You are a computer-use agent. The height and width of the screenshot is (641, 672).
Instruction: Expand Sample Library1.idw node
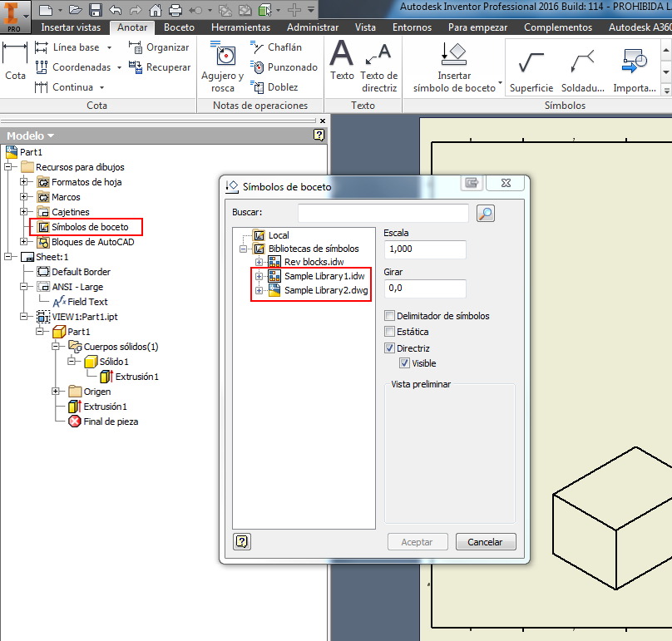tap(259, 276)
